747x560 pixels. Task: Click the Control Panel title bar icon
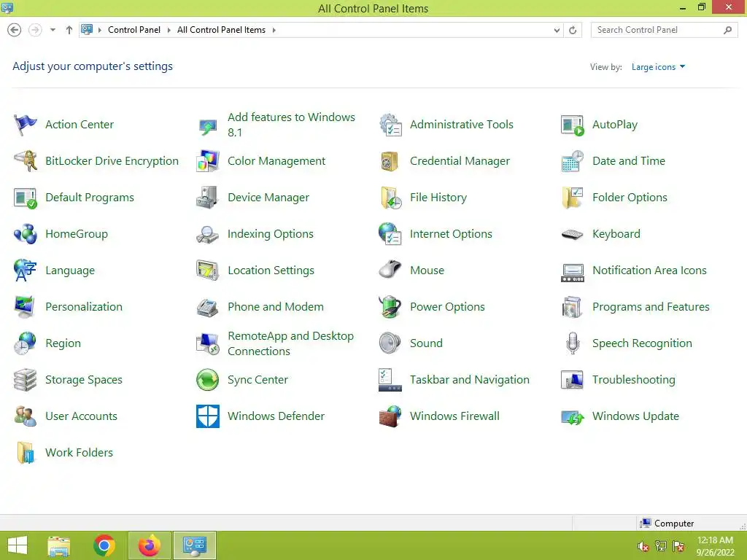tap(7, 7)
